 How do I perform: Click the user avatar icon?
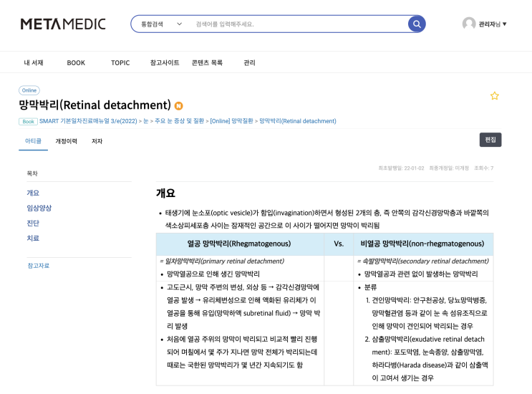pos(469,24)
